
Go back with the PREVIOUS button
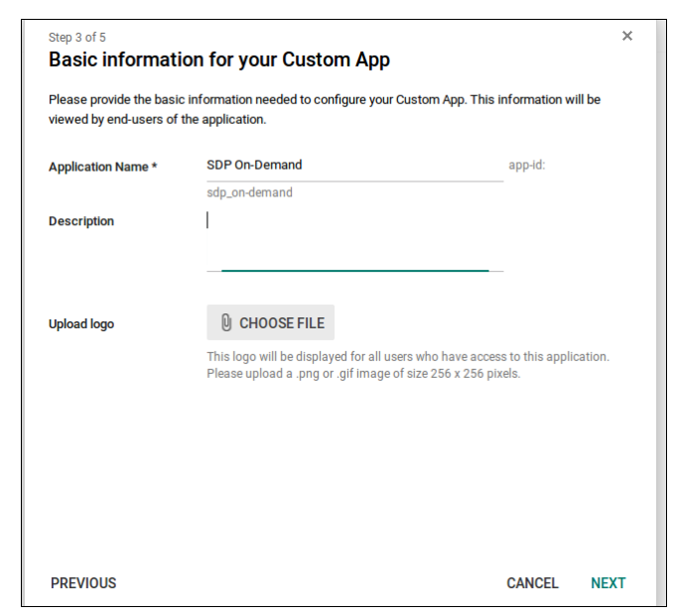(83, 583)
